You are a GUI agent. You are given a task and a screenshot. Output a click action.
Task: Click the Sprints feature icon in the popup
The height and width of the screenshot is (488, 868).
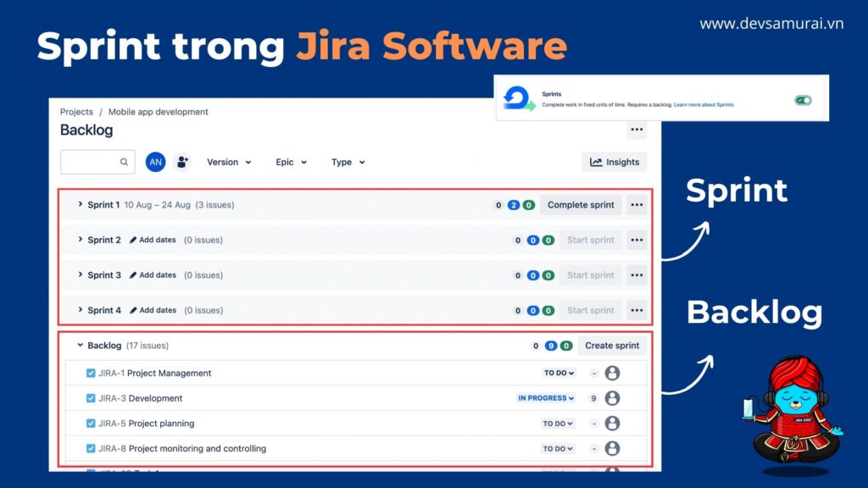[x=517, y=98]
